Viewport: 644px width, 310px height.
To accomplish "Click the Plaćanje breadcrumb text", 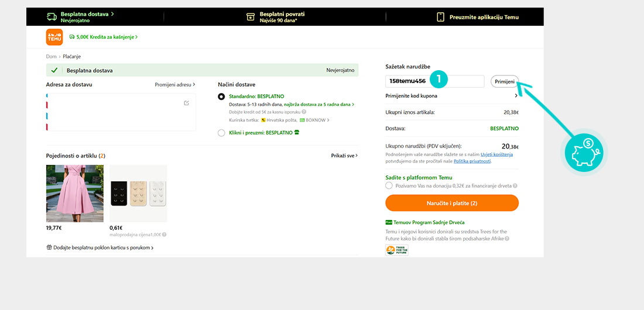I will pyautogui.click(x=71, y=56).
